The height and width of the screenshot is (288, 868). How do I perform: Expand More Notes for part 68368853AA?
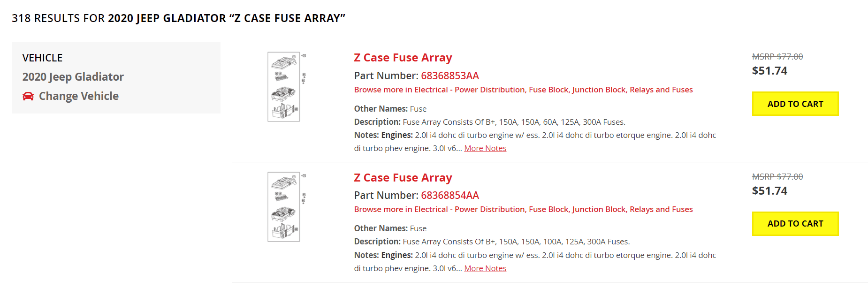[x=485, y=148]
